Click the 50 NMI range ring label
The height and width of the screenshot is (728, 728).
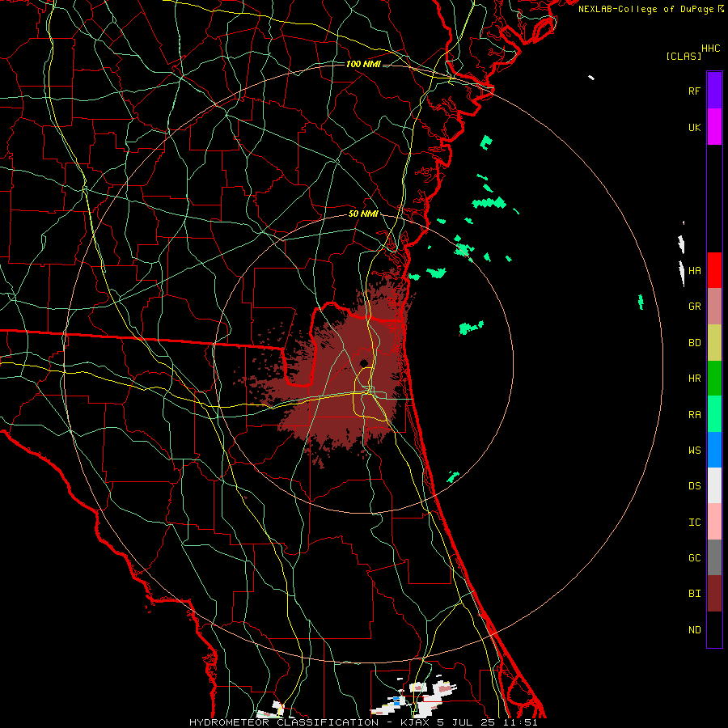click(363, 214)
